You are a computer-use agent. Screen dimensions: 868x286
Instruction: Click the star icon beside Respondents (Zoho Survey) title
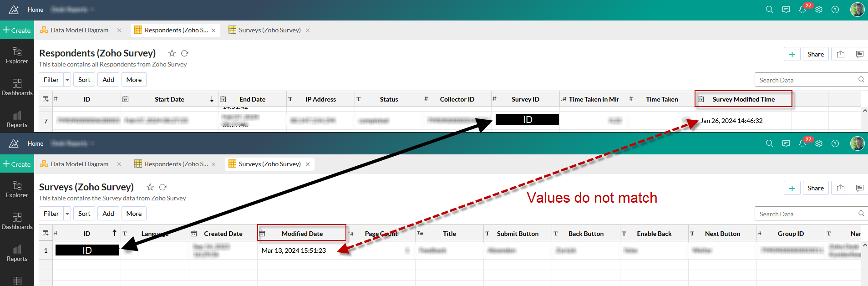pyautogui.click(x=172, y=53)
